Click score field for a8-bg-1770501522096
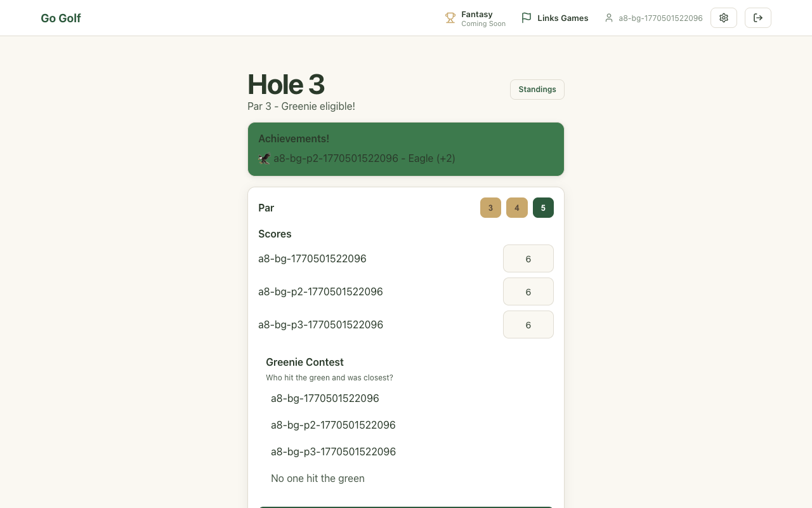The image size is (812, 508). [x=528, y=258]
